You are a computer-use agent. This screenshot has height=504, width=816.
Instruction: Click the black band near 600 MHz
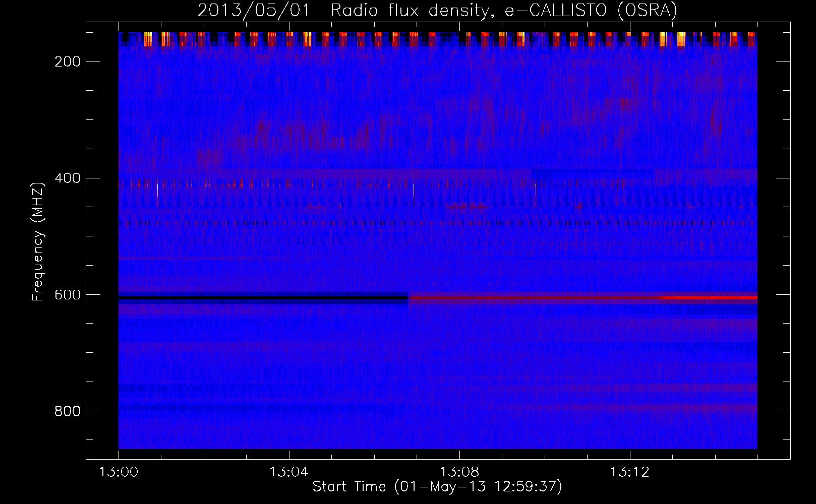pos(263,298)
